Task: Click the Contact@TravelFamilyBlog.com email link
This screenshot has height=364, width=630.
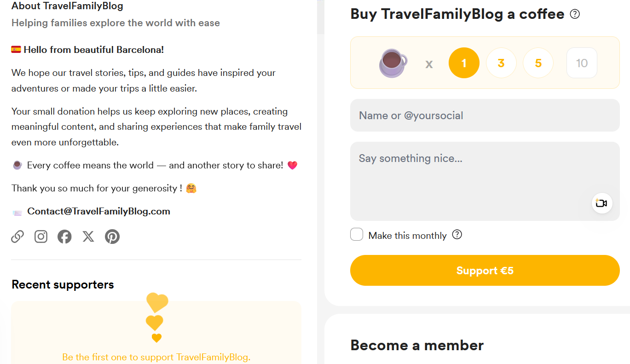Action: coord(98,212)
